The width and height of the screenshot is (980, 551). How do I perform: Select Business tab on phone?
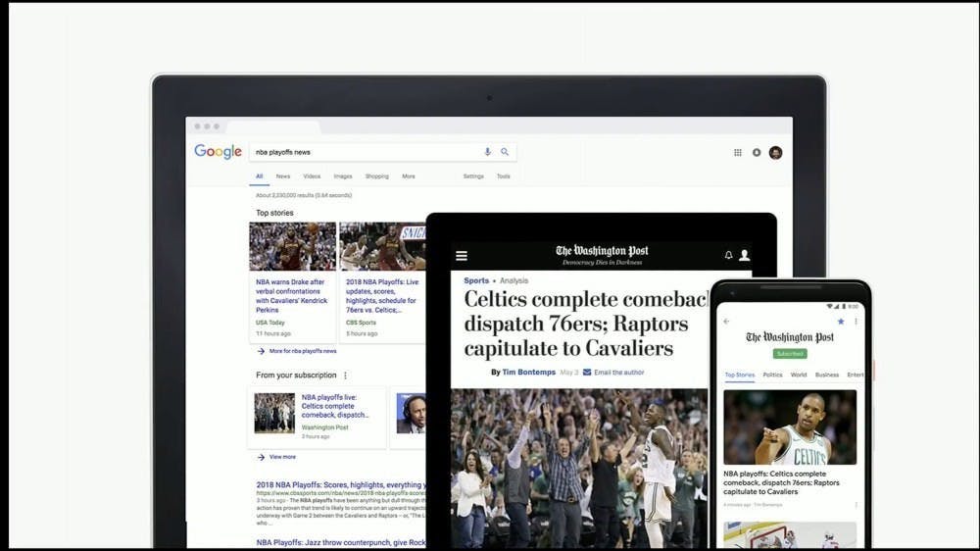point(827,375)
